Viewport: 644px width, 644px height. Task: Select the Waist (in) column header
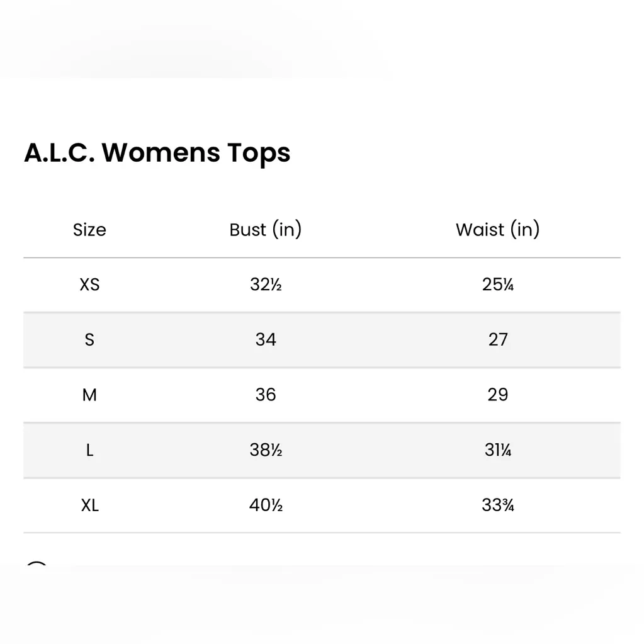(497, 230)
